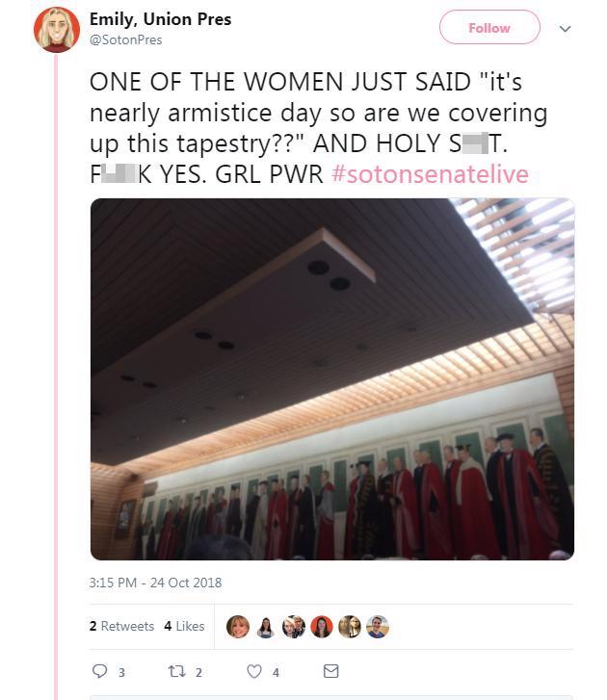Enlarge the robed ceremony photo

(x=331, y=379)
